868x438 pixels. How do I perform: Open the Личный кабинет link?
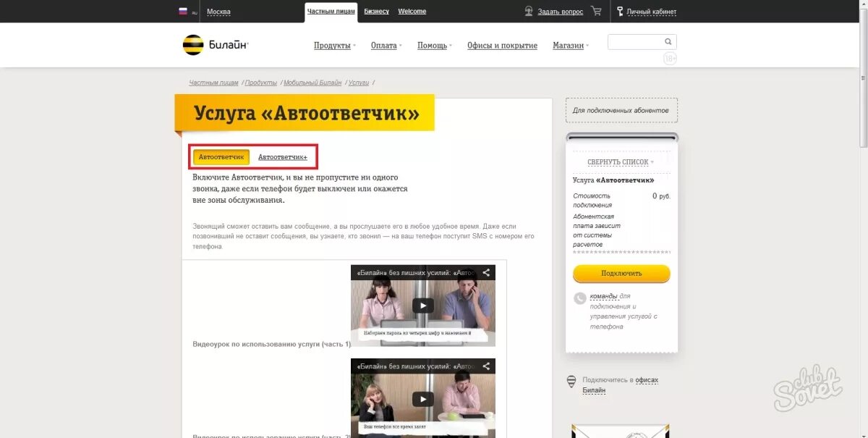click(652, 12)
